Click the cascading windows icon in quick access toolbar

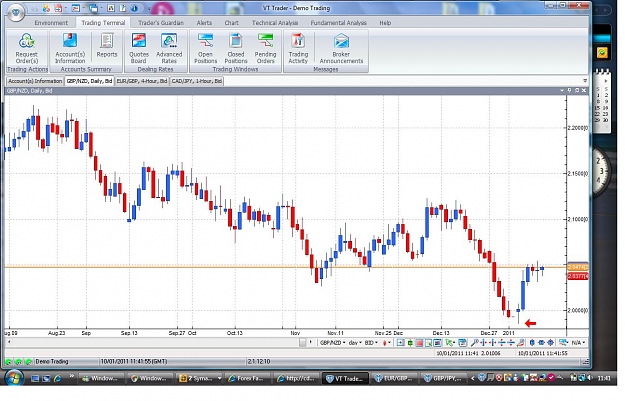point(94,8)
